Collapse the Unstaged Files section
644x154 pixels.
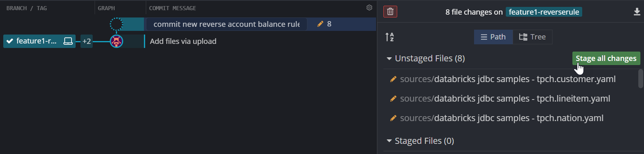pyautogui.click(x=389, y=59)
